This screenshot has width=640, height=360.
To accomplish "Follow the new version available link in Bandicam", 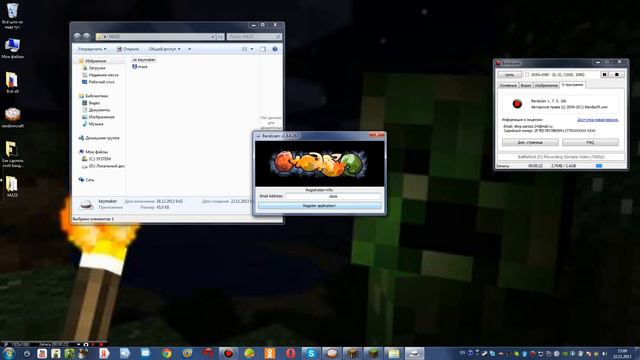I will point(598,120).
